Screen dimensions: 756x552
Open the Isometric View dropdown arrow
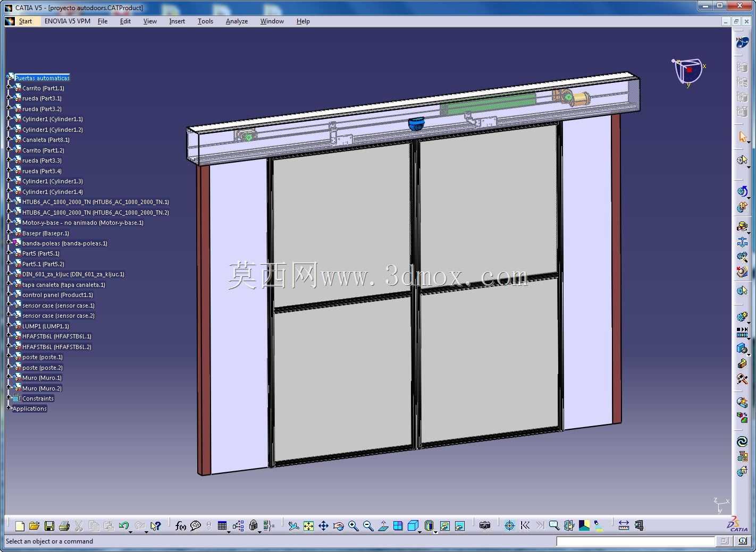420,531
